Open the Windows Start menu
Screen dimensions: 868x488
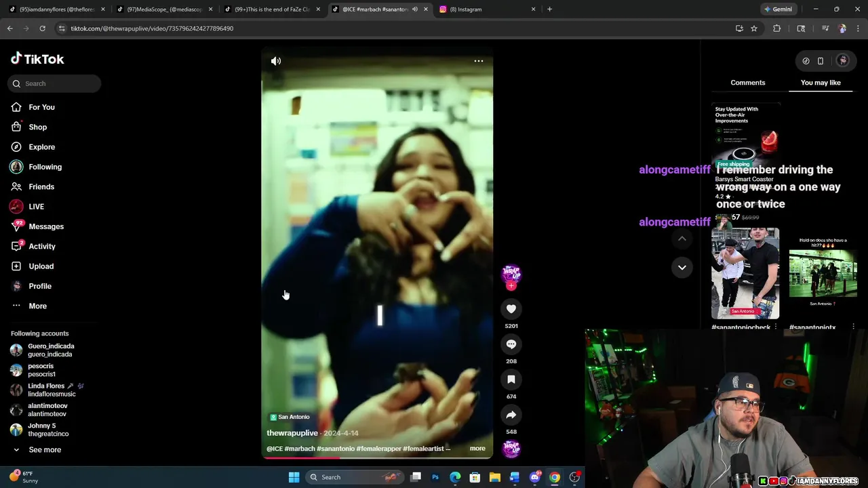pos(294,477)
